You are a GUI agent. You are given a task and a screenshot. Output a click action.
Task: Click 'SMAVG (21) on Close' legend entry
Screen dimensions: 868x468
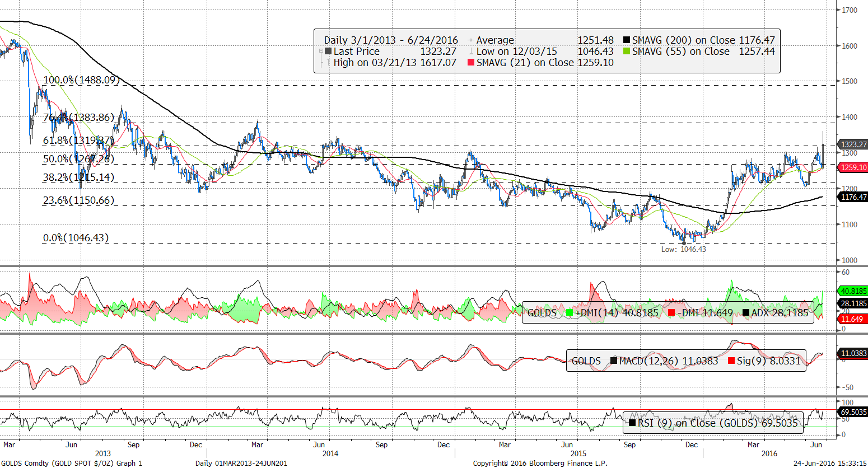(525, 63)
